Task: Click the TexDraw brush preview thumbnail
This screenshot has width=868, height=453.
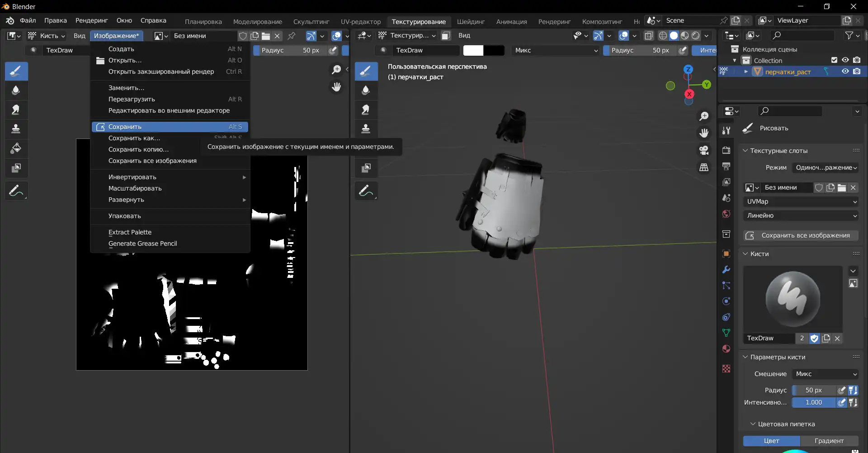Action: [793, 299]
